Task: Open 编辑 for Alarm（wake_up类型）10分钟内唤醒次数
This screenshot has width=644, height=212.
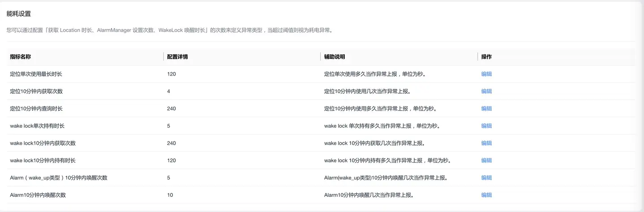Action: [x=486, y=178]
